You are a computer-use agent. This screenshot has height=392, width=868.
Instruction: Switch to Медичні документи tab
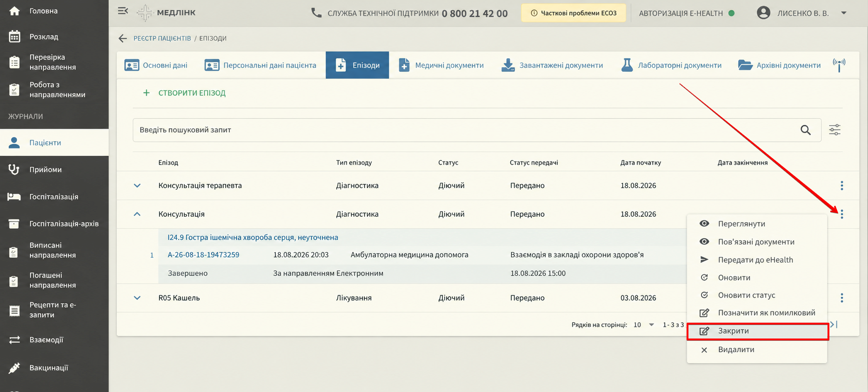point(441,65)
